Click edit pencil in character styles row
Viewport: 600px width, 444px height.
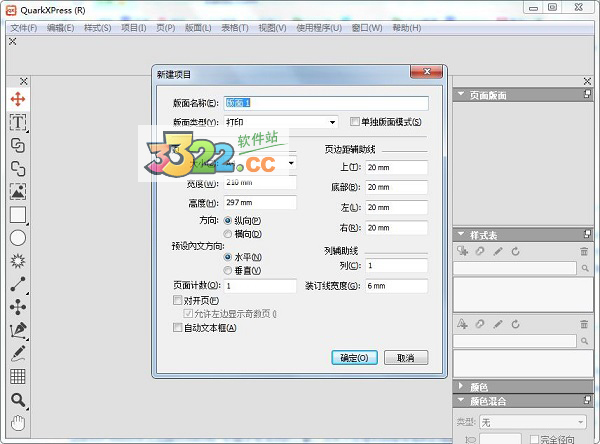[x=498, y=324]
